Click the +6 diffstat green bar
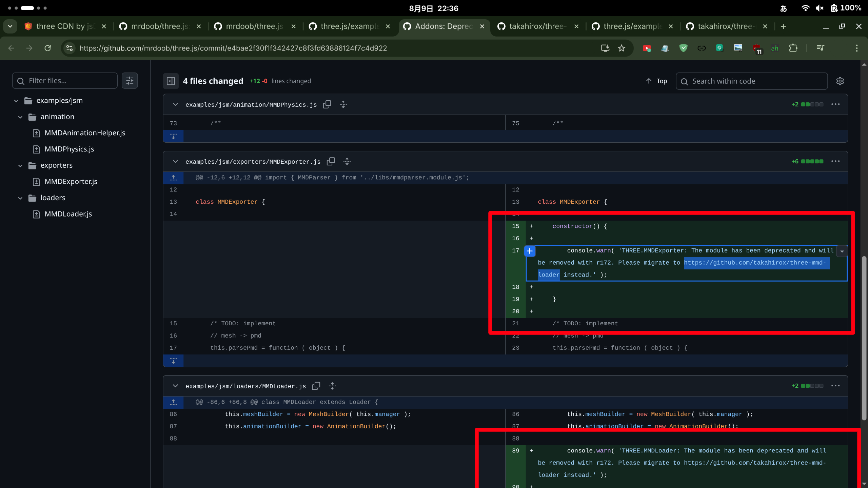The width and height of the screenshot is (868, 488). click(812, 161)
